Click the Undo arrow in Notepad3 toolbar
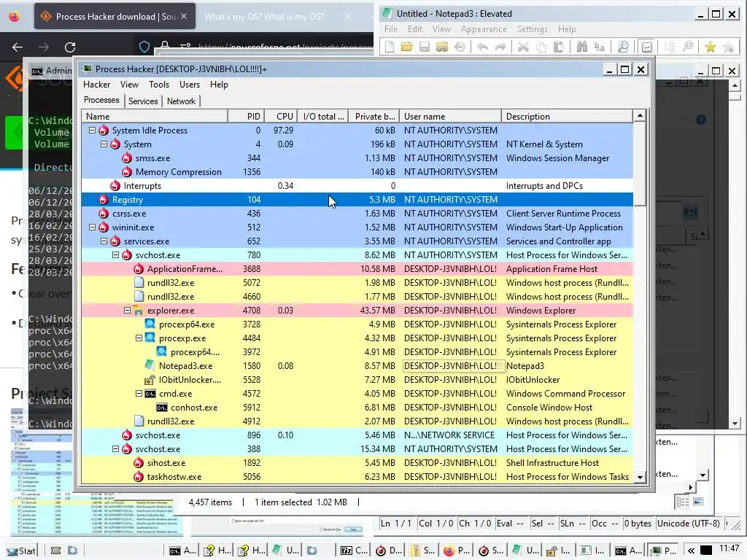The height and width of the screenshot is (560, 747). [482, 47]
